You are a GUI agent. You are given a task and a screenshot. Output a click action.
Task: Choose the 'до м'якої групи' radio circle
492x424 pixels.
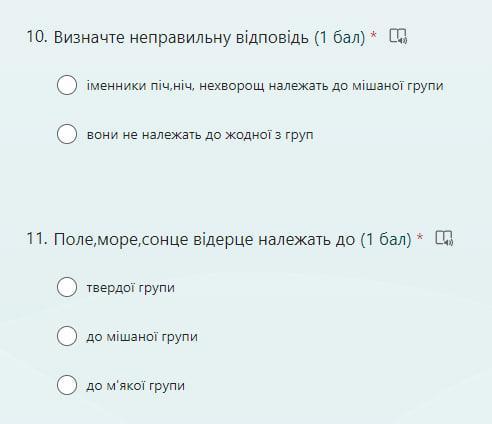(x=67, y=385)
